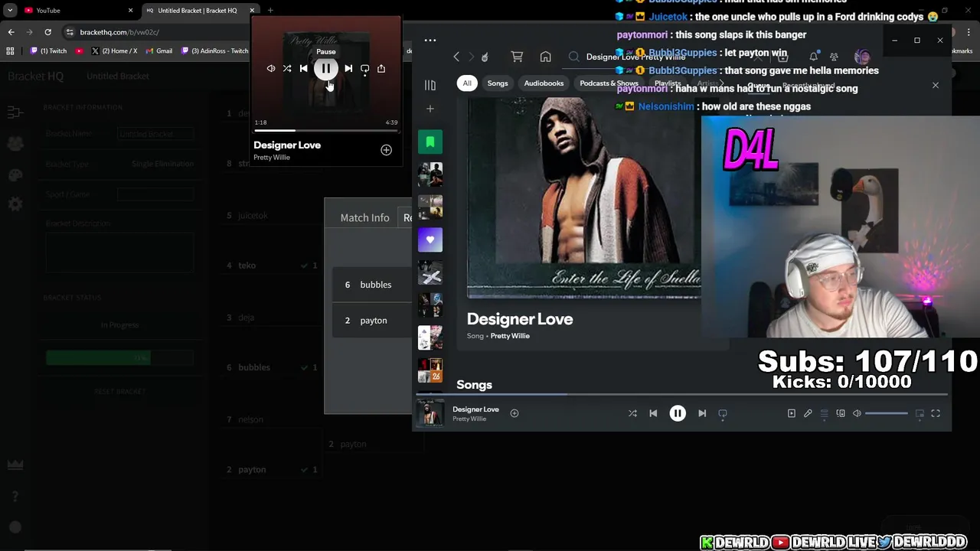This screenshot has width=980, height=551.
Task: Pause the song in the miniplayer
Action: point(325,69)
